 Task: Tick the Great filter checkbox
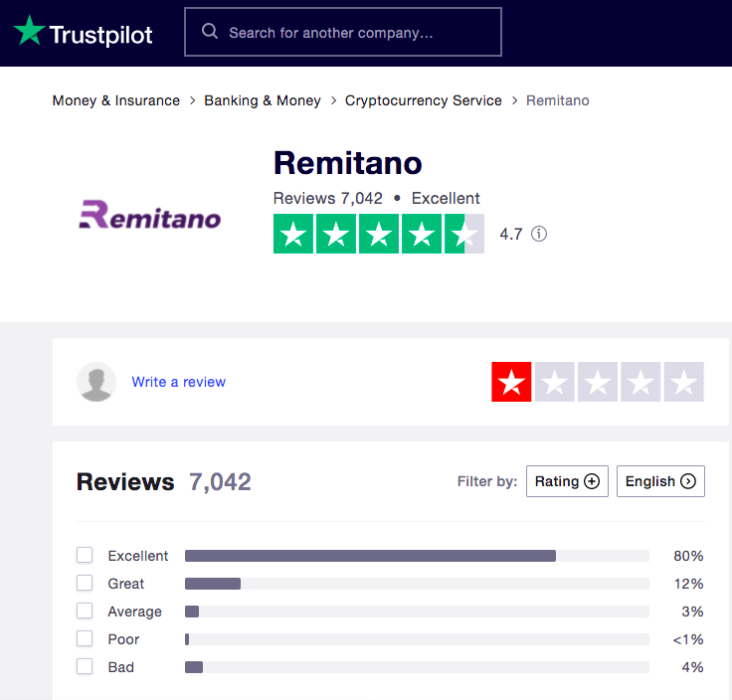tap(85, 583)
